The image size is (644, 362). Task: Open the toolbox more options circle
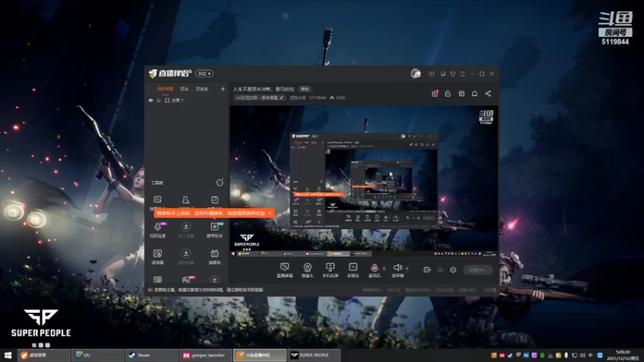pos(220,183)
